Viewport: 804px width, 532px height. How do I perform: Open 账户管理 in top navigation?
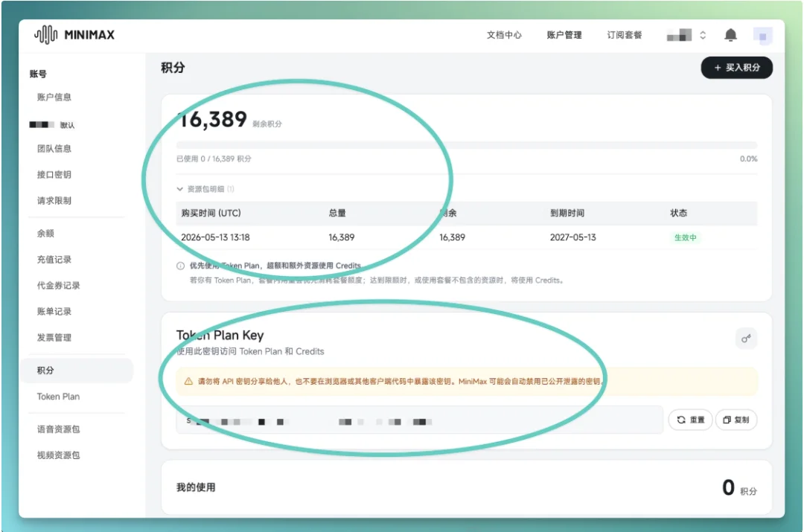pos(564,35)
